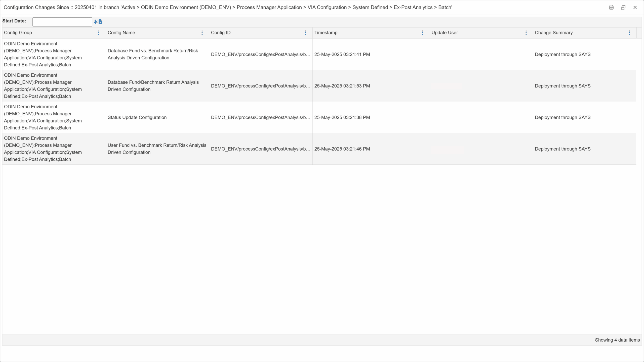Click timestamp 25-May-2025 03:21:46 PM
The image size is (644, 362).
point(342,149)
